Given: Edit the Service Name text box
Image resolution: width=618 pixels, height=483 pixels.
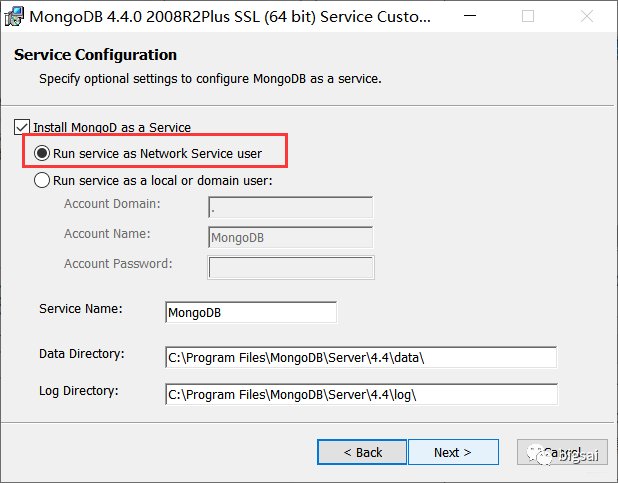Looking at the screenshot, I should click(251, 312).
